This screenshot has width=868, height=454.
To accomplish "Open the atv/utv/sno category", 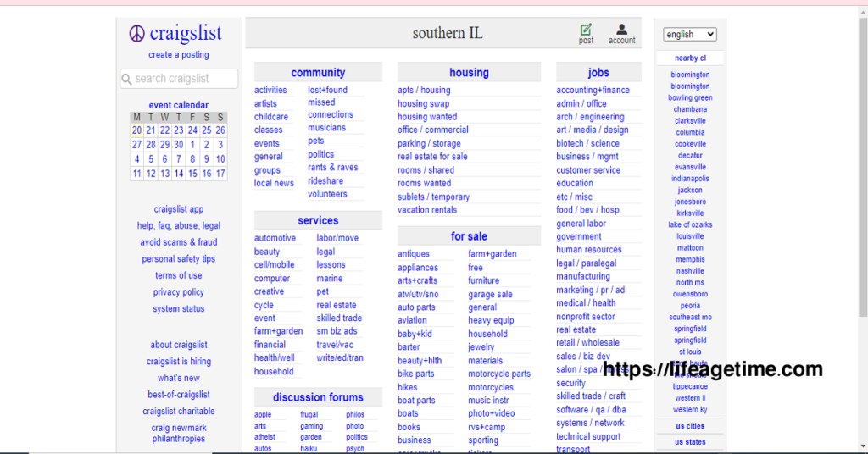I will [x=418, y=294].
